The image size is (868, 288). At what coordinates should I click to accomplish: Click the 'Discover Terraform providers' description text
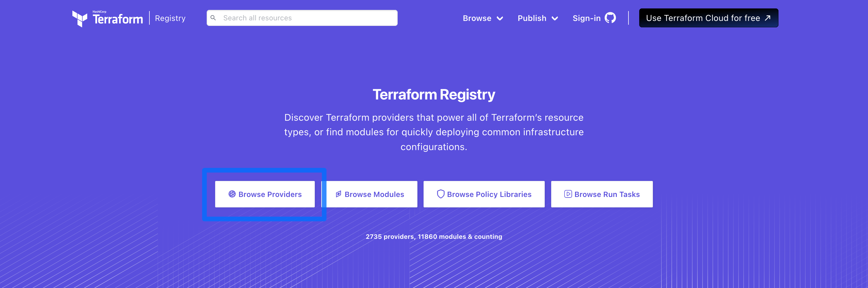(x=434, y=132)
